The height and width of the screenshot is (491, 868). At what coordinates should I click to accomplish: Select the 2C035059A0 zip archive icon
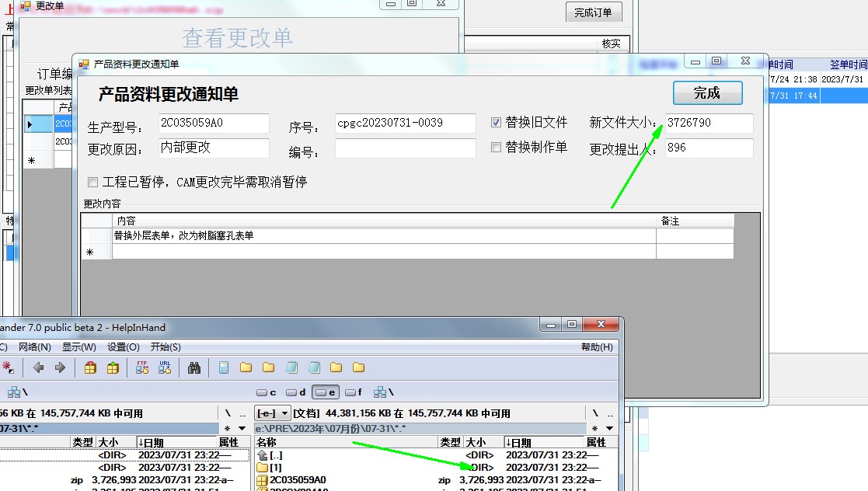(263, 480)
